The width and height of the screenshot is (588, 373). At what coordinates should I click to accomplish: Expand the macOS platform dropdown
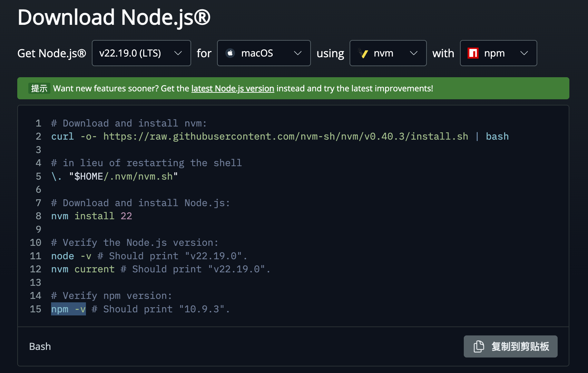click(264, 53)
